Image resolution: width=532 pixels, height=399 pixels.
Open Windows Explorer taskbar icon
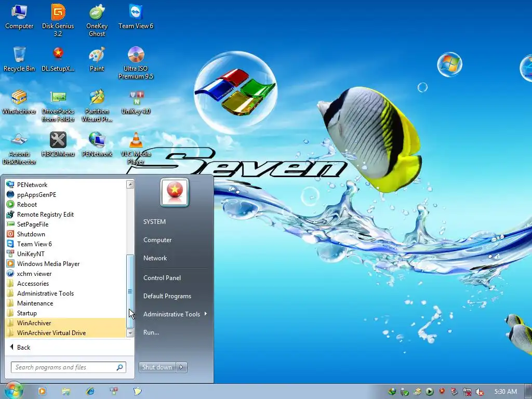pos(66,391)
